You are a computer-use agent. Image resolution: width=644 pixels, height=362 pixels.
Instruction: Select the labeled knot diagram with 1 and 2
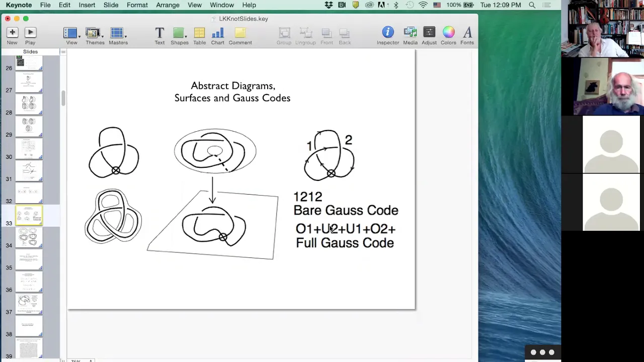pyautogui.click(x=329, y=154)
